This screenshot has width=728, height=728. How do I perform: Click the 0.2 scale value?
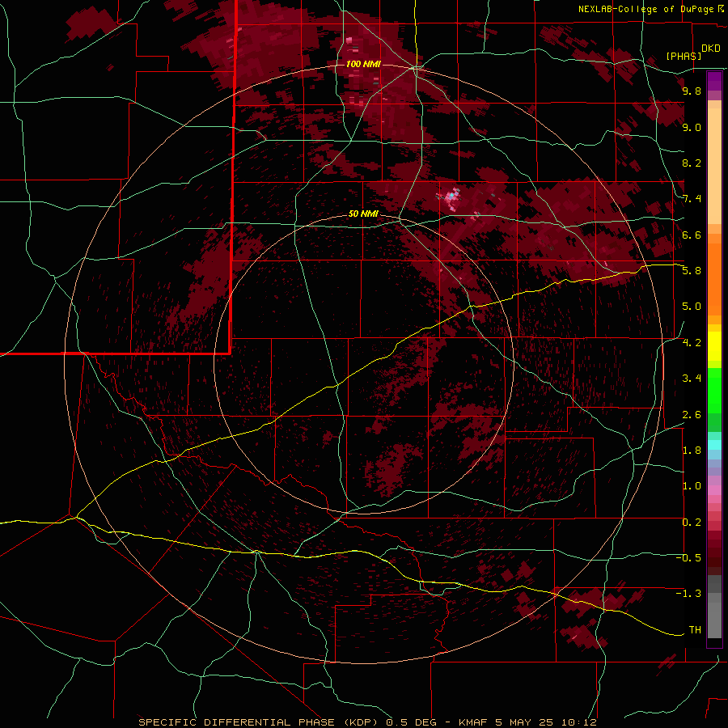point(692,523)
